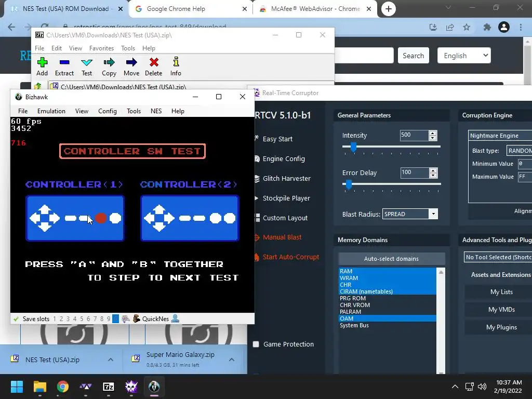Open the Nightmare Engine selector dropdown
Screen dimensions: 532x399
[x=500, y=136]
